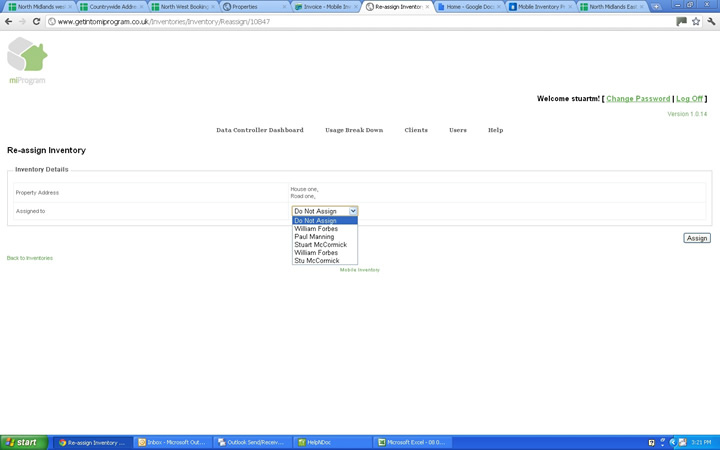This screenshot has width=720, height=450.
Task: Follow the Back to Inventories link
Action: [x=30, y=258]
